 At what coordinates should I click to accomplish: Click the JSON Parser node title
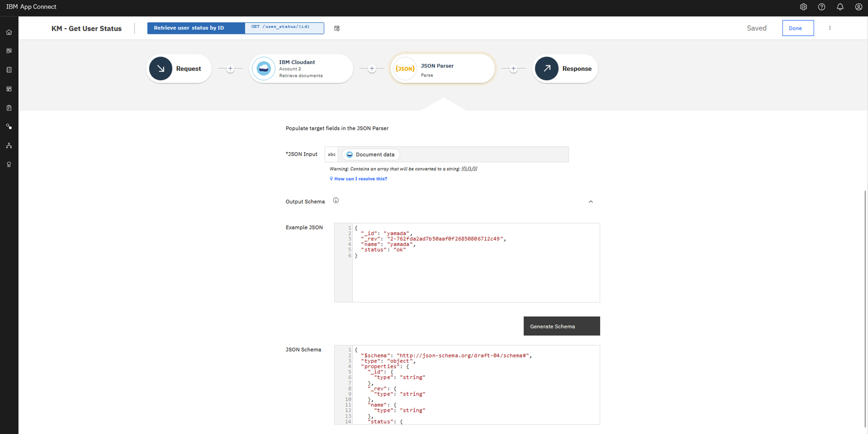click(x=437, y=66)
